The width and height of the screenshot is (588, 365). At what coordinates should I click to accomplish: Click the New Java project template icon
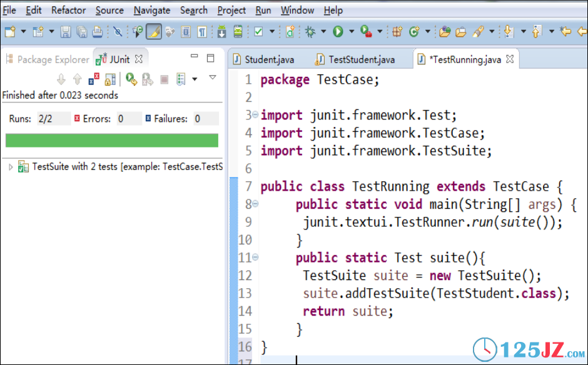tap(38, 31)
